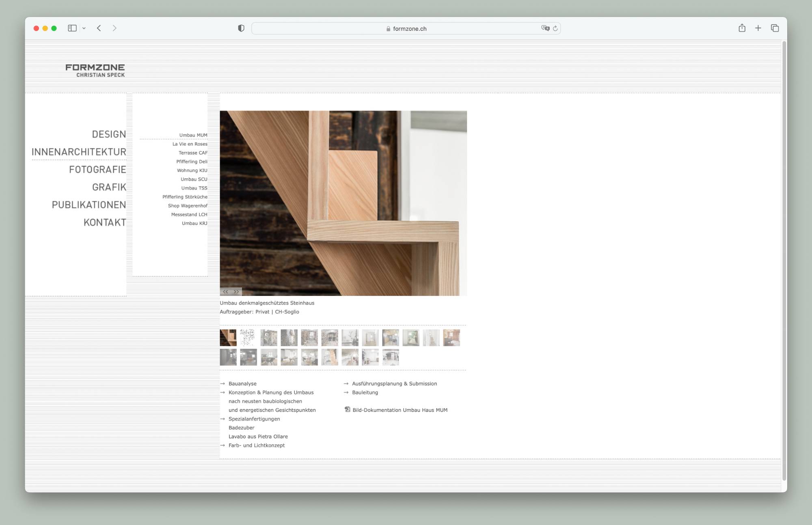
Task: Open the Bild-Dokumentation Umbau Haus MUM link
Action: pos(400,410)
